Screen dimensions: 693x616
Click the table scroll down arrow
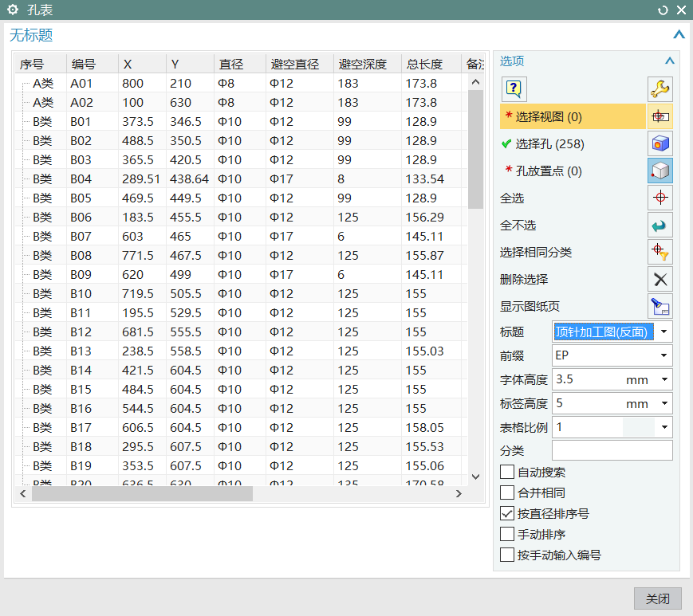coord(475,477)
